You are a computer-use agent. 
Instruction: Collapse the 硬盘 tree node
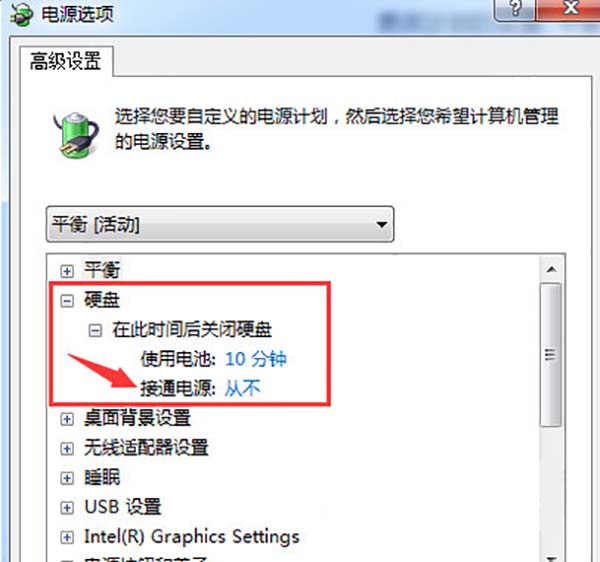pyautogui.click(x=67, y=301)
